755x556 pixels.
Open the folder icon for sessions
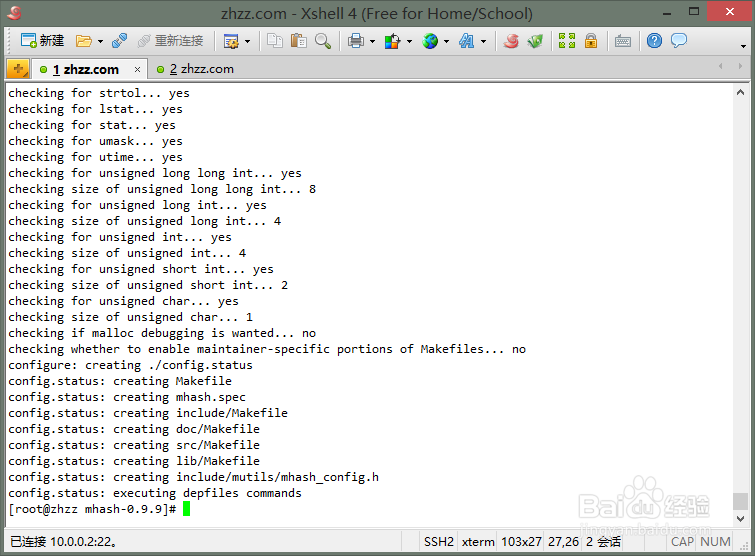83,41
